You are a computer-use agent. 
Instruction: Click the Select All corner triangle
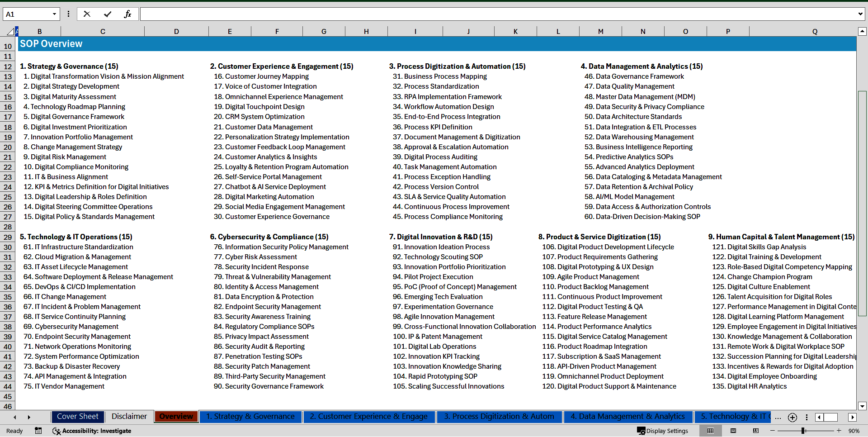[10, 31]
